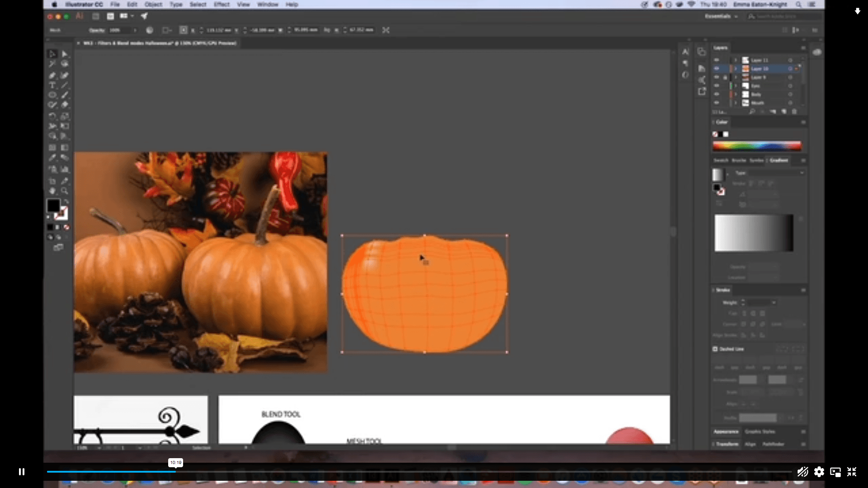Hide the Eyes layer

click(x=717, y=85)
